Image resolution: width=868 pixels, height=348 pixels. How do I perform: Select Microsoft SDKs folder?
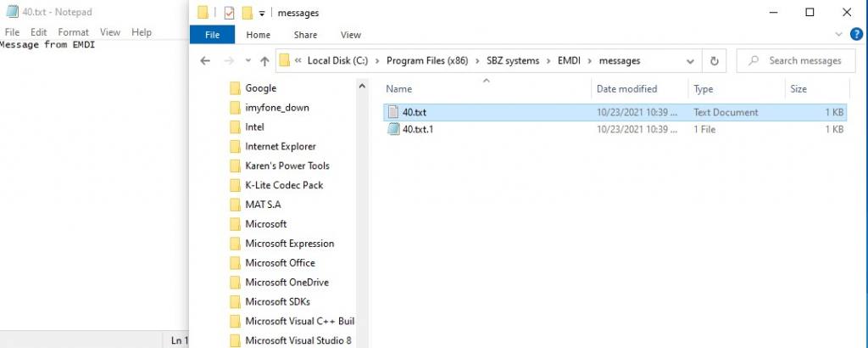point(278,301)
